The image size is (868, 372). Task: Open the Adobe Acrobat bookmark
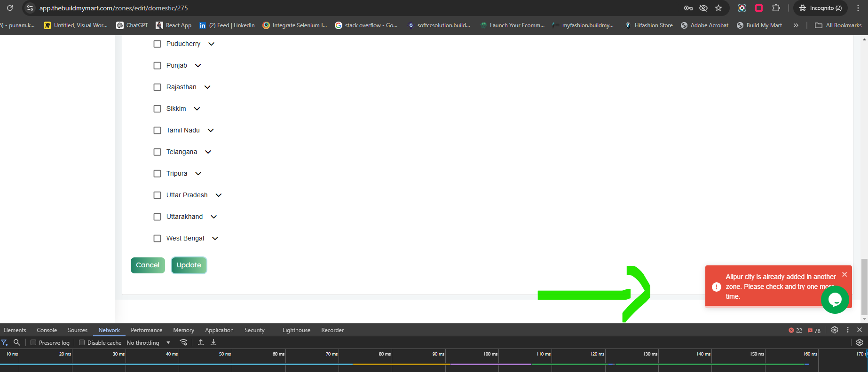click(704, 25)
